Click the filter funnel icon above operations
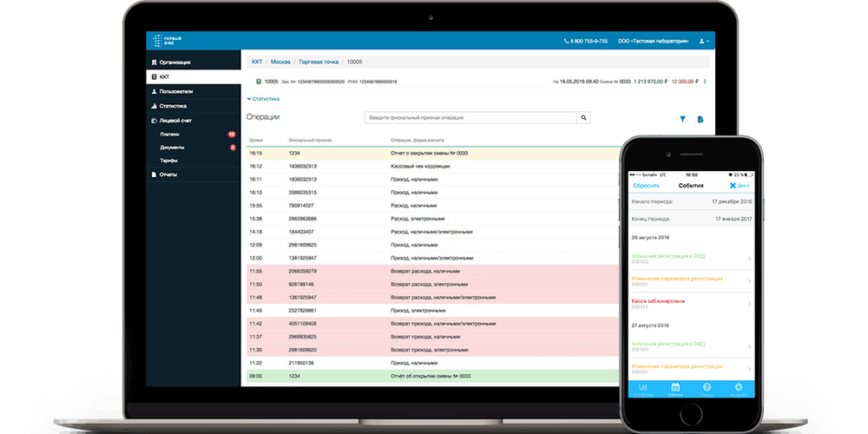Viewport: 868px width, 434px height. tap(682, 119)
